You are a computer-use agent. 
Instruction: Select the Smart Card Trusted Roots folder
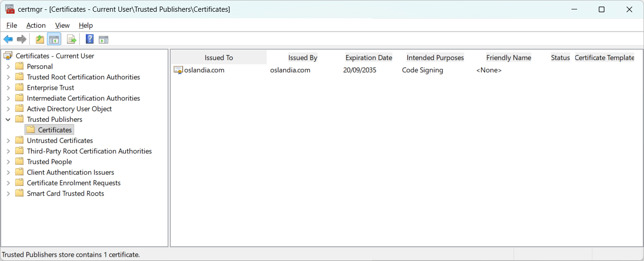pos(65,194)
